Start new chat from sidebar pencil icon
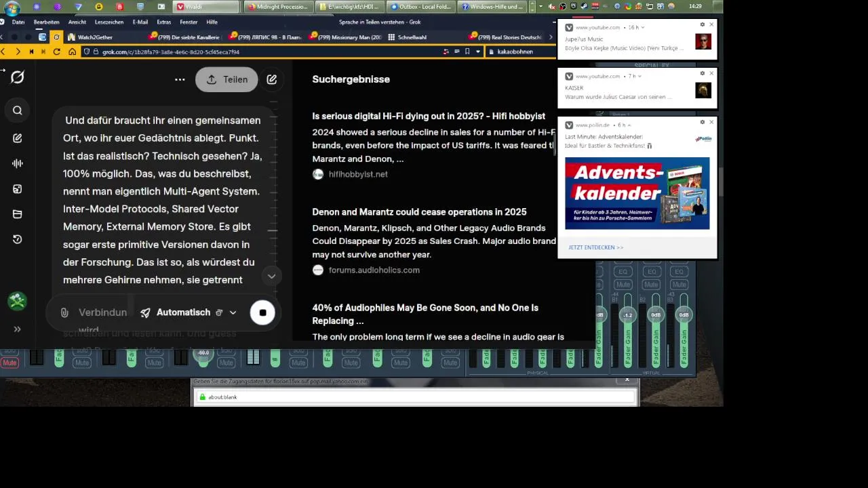The height and width of the screenshot is (488, 868). 18,138
